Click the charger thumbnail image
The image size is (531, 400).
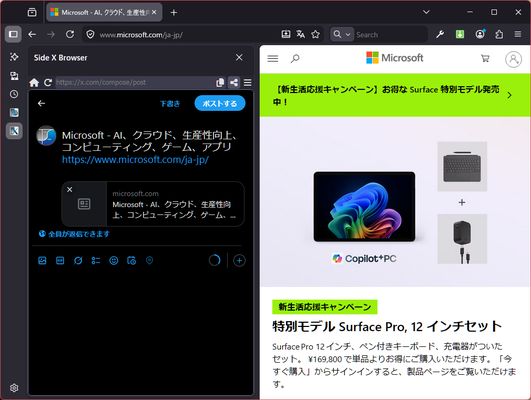[x=462, y=239]
